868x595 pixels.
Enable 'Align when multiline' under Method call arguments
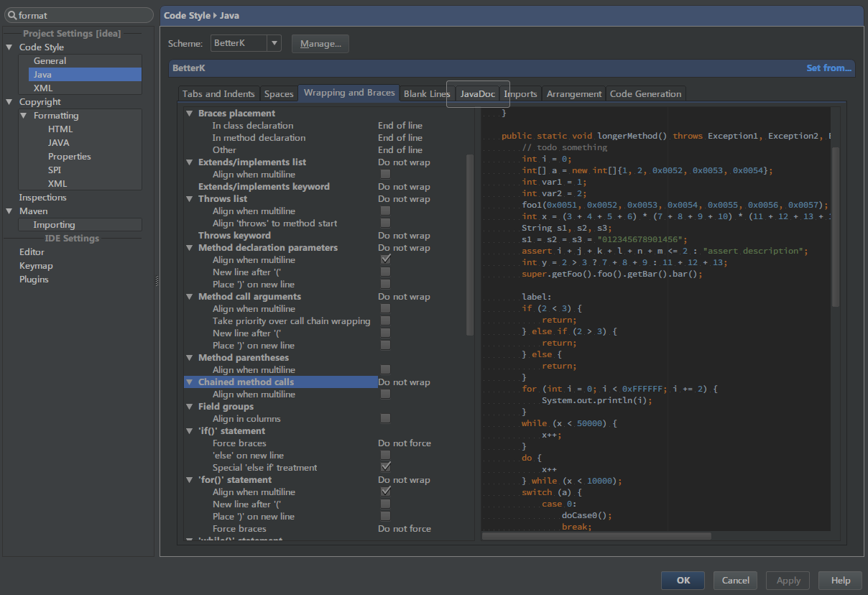coord(385,309)
